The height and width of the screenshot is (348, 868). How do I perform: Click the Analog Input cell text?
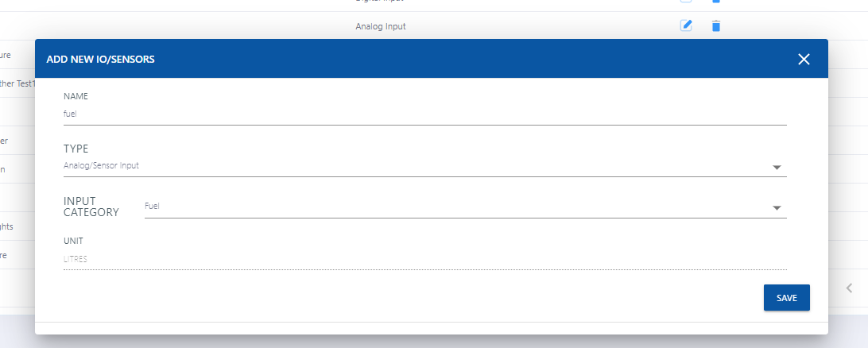pyautogui.click(x=380, y=26)
